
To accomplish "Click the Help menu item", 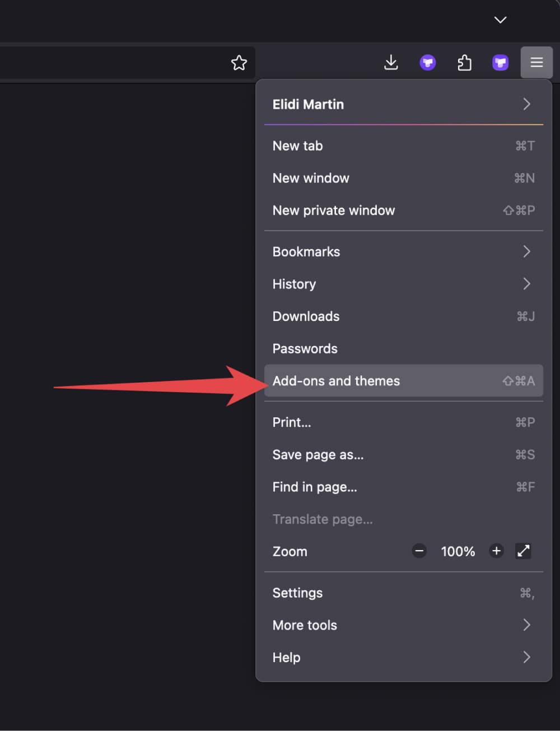I will pyautogui.click(x=404, y=658).
